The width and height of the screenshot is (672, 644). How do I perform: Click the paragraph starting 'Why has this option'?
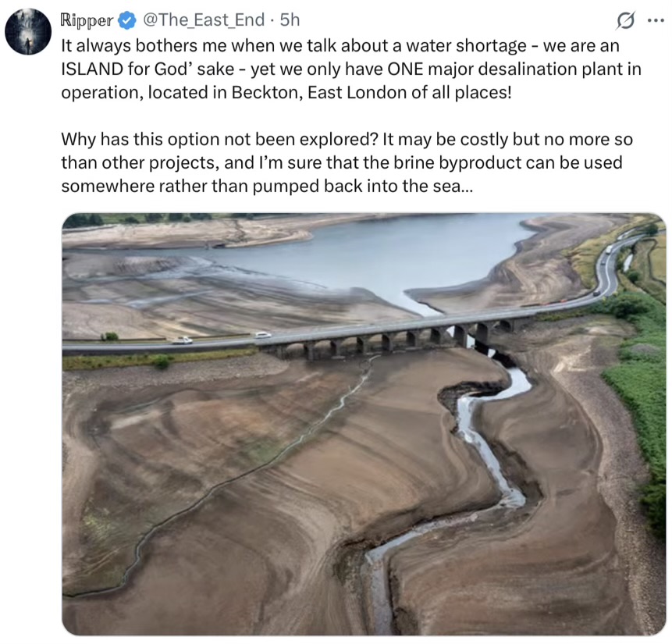tap(347, 162)
